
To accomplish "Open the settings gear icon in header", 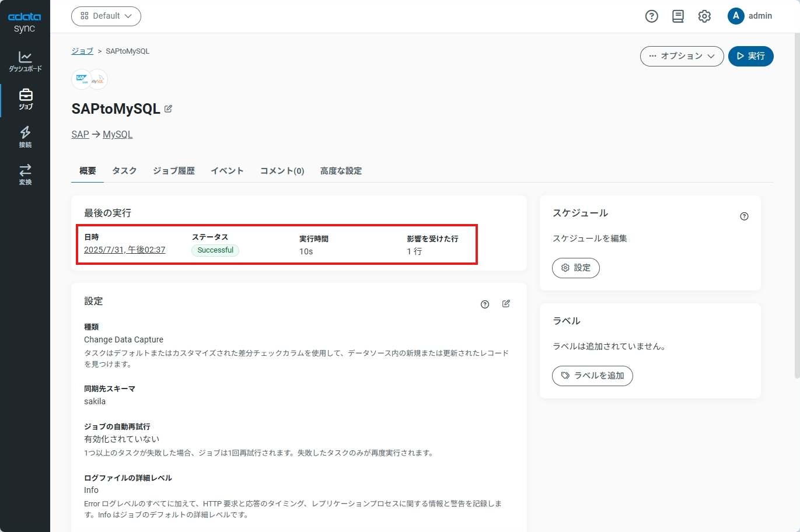I will pyautogui.click(x=704, y=16).
